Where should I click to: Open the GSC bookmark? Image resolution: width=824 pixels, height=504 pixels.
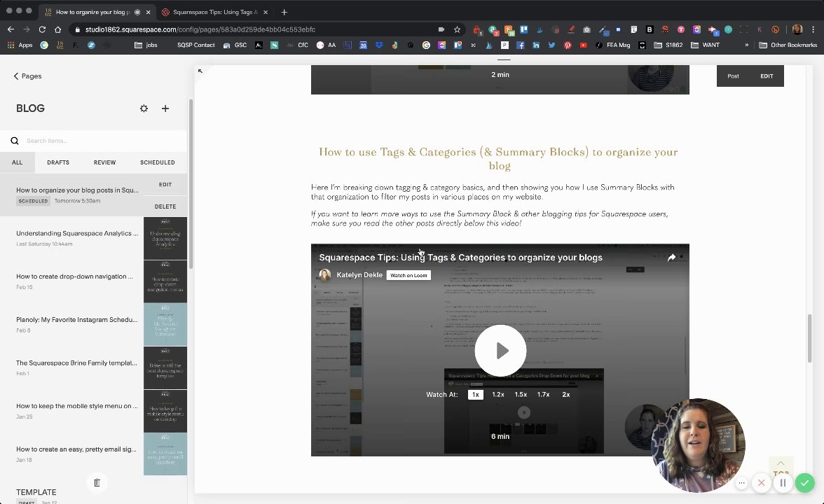click(x=235, y=45)
